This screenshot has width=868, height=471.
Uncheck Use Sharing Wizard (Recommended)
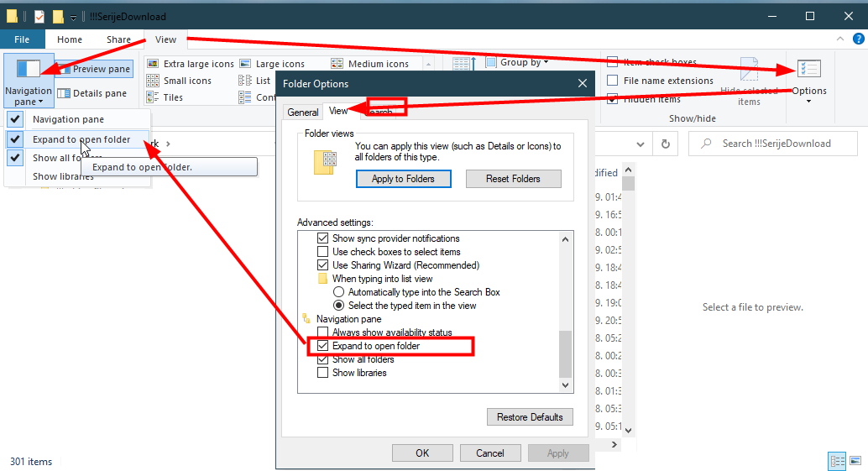tap(322, 265)
